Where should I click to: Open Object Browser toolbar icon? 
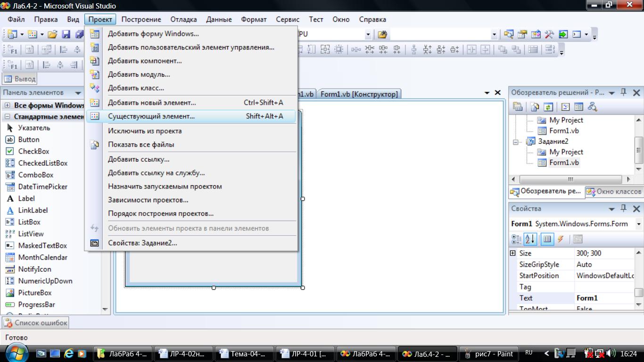click(x=536, y=34)
